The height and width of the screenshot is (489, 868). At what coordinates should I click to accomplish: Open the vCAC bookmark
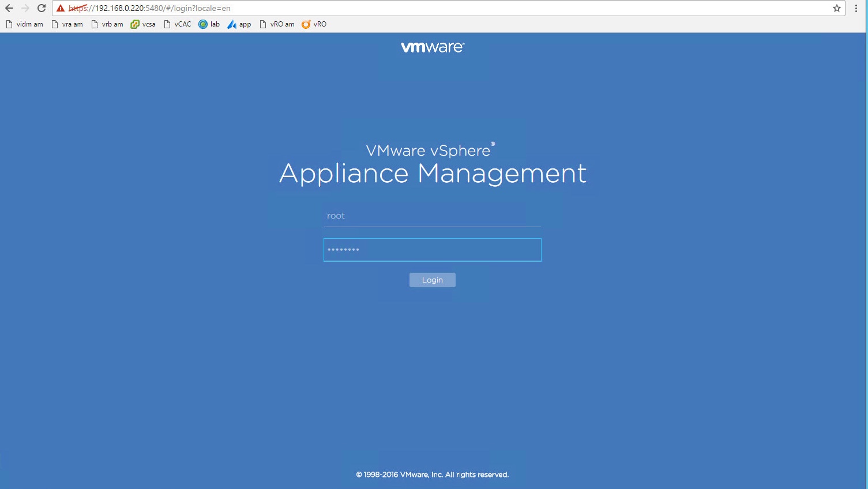(178, 24)
